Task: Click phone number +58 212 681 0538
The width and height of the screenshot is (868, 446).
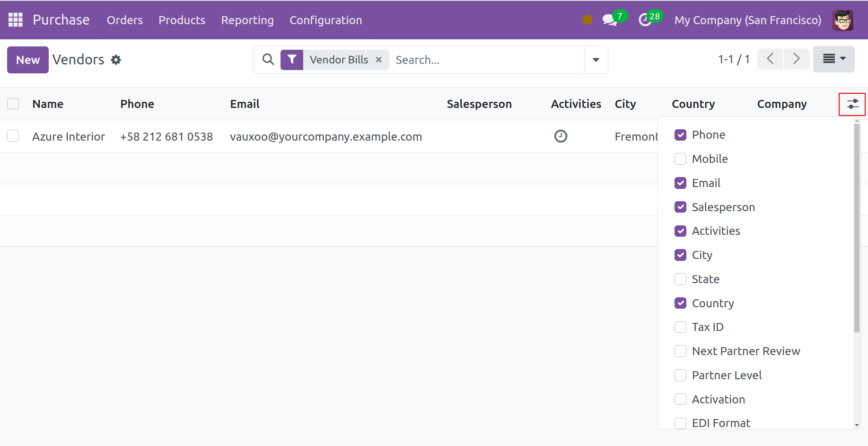Action: click(167, 136)
